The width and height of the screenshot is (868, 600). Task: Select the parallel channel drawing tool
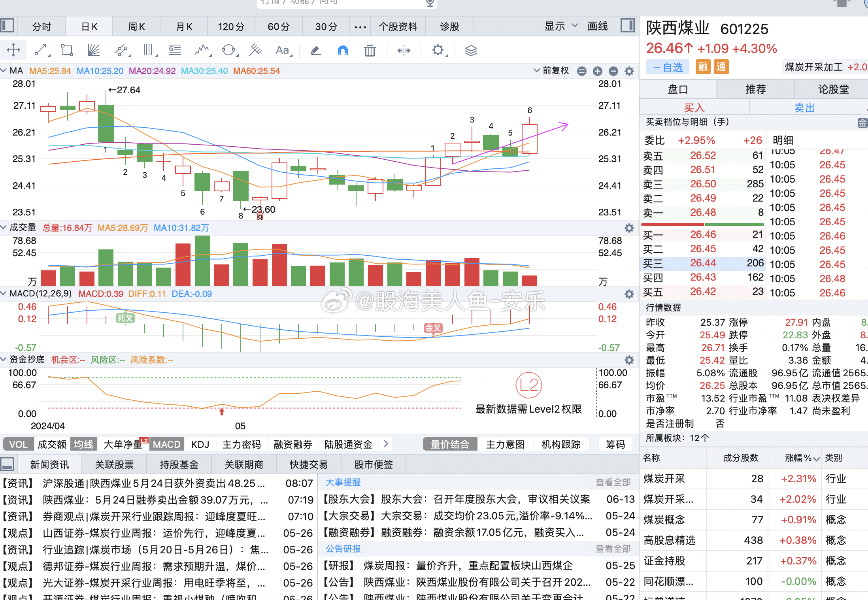pos(122,50)
